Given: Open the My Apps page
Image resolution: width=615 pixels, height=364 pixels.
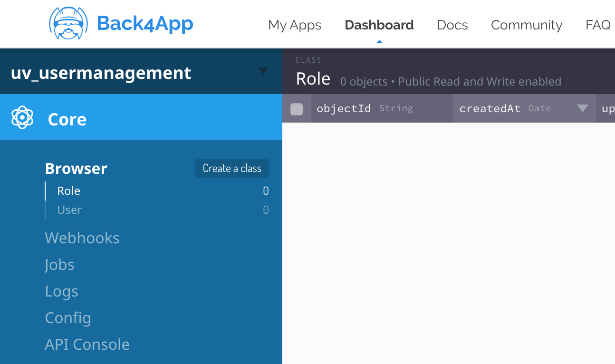Looking at the screenshot, I should tap(295, 25).
